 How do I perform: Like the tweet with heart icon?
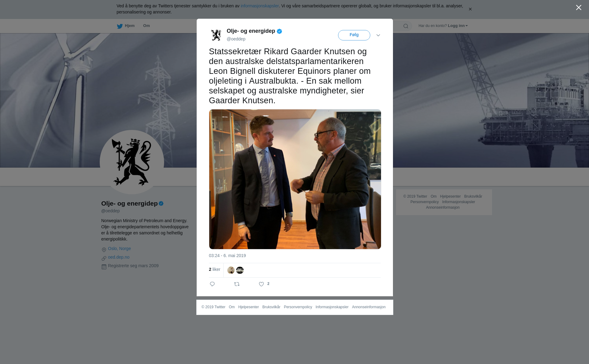click(261, 284)
